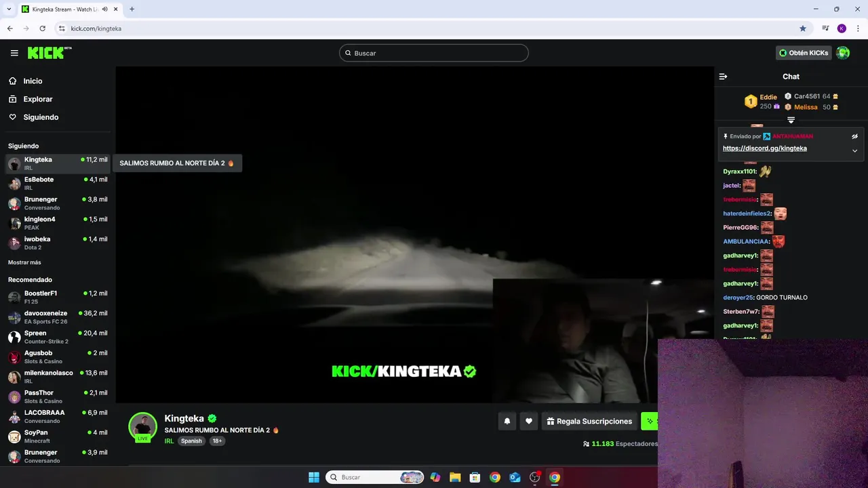Screen dimensions: 868x488
Task: Open Spreen recommended channel
Action: click(x=58, y=337)
